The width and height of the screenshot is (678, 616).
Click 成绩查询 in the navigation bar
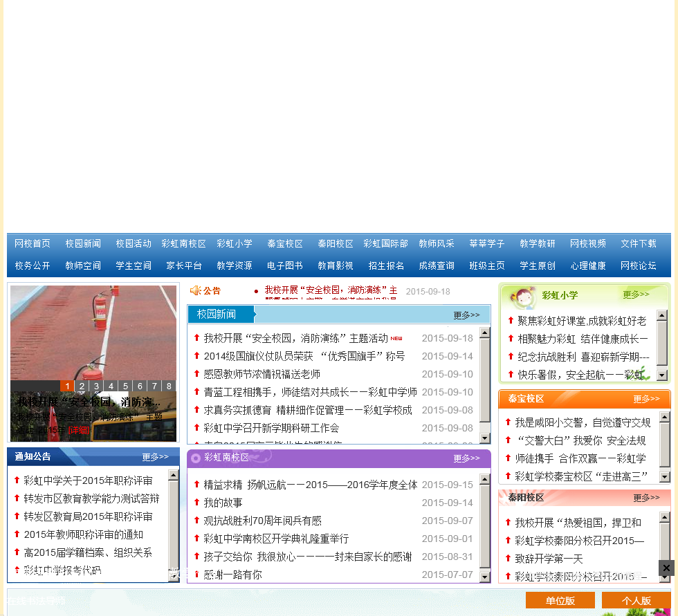[437, 265]
